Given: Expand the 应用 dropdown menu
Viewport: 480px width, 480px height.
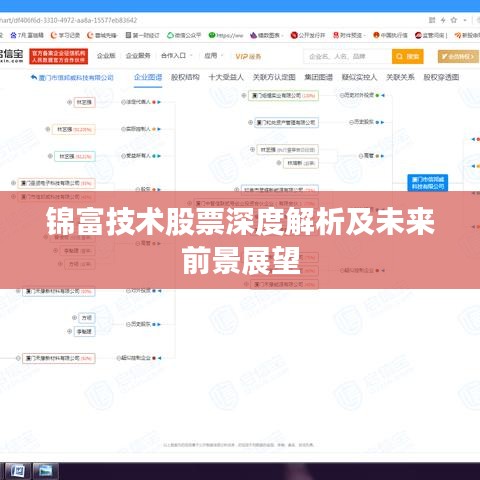Looking at the screenshot, I should point(213,56).
